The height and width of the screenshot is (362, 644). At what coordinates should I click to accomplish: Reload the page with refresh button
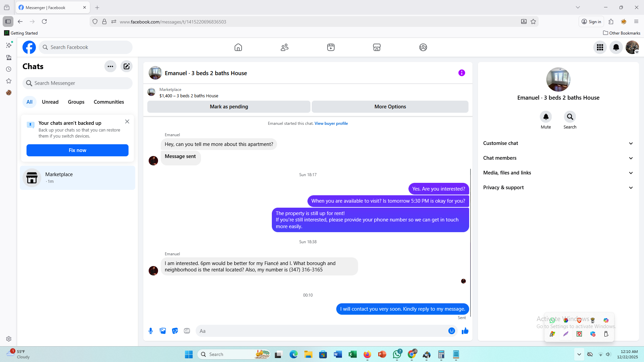click(44, 21)
